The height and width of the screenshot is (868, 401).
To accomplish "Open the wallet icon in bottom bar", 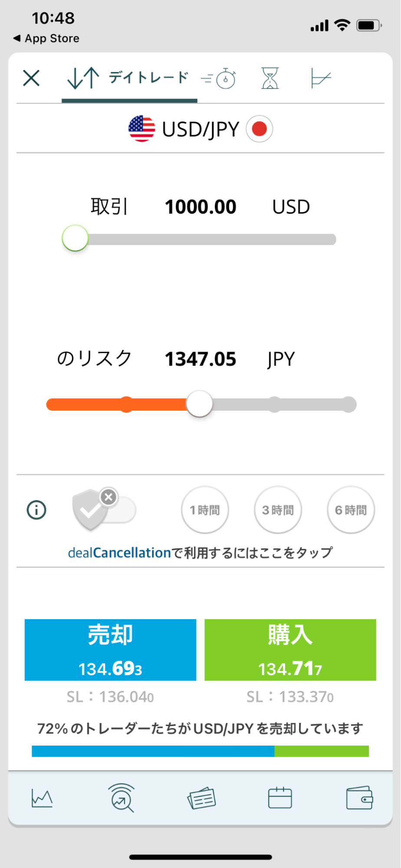I will tap(359, 798).
